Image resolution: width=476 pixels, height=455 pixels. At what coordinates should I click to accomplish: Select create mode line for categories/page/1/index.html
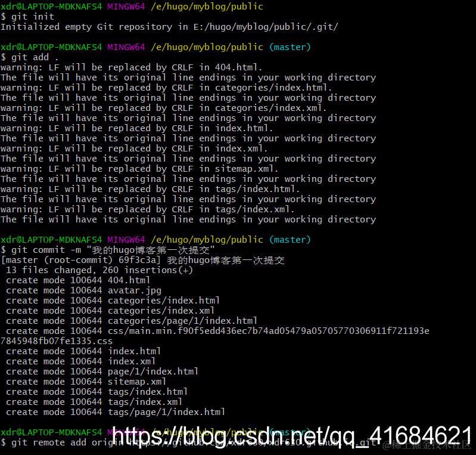(132, 321)
